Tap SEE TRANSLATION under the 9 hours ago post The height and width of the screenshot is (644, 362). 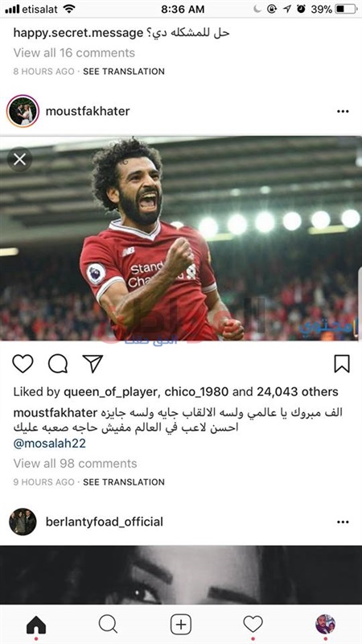124,481
